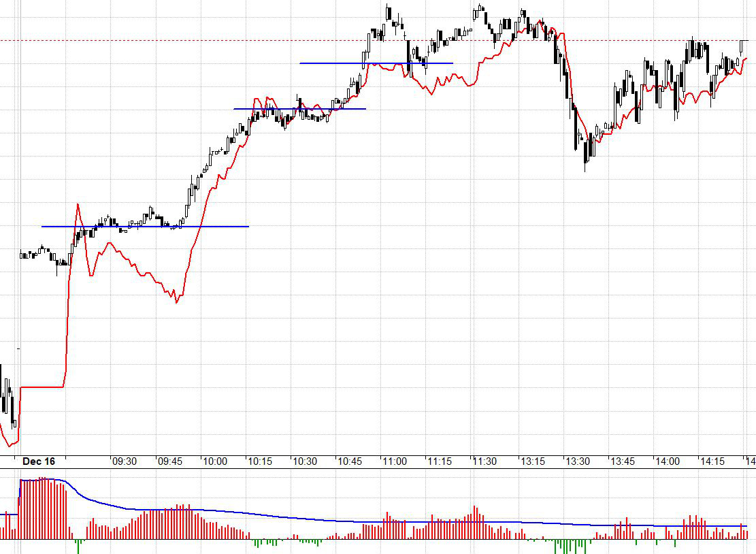The height and width of the screenshot is (554, 756).
Task: Click the 11:00 time axis label
Action: point(395,461)
